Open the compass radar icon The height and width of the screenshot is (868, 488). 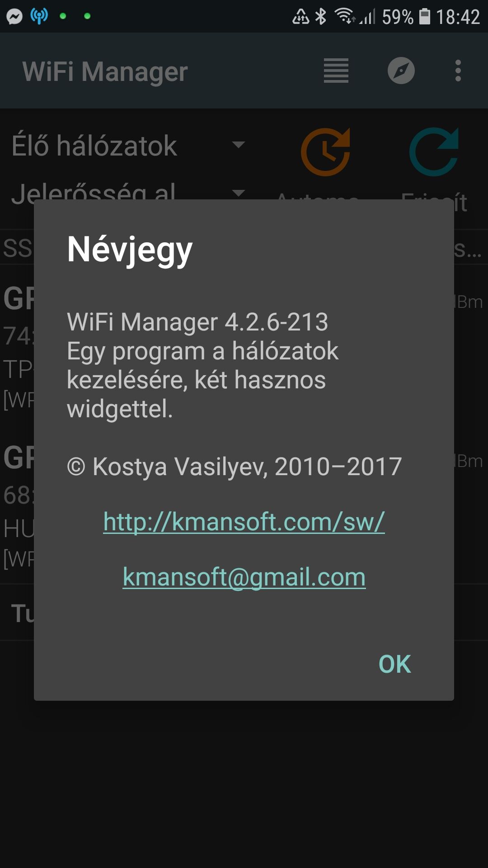[x=401, y=71]
